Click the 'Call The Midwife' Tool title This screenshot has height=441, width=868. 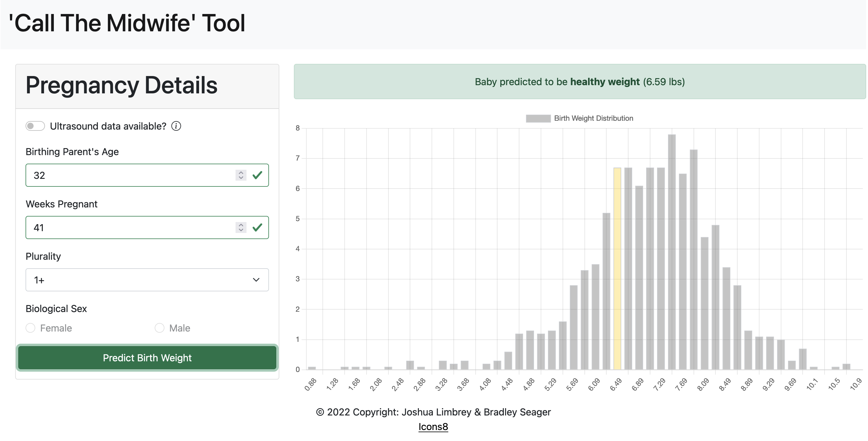pos(127,23)
